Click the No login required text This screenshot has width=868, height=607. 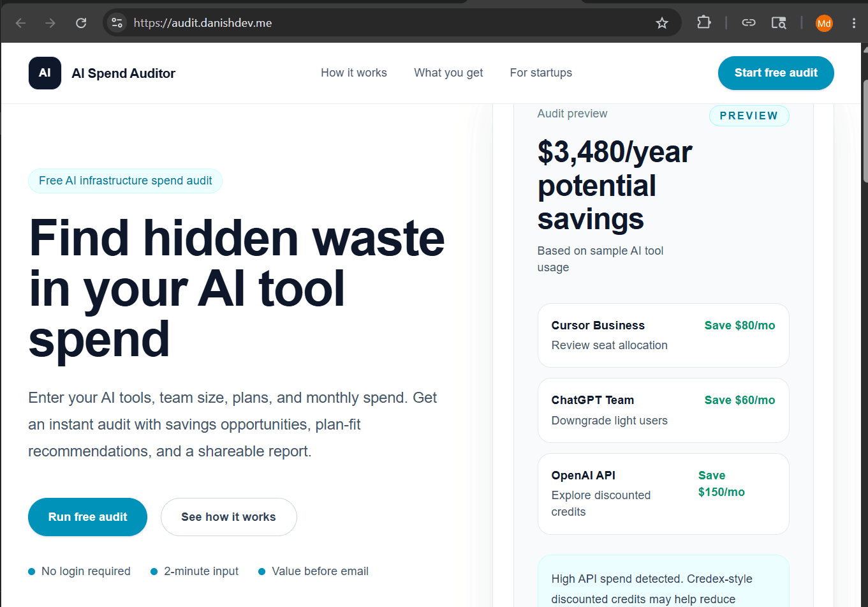point(85,571)
